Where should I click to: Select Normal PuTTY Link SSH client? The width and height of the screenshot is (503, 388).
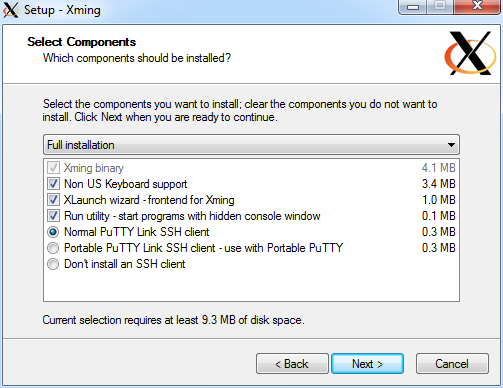(x=53, y=232)
